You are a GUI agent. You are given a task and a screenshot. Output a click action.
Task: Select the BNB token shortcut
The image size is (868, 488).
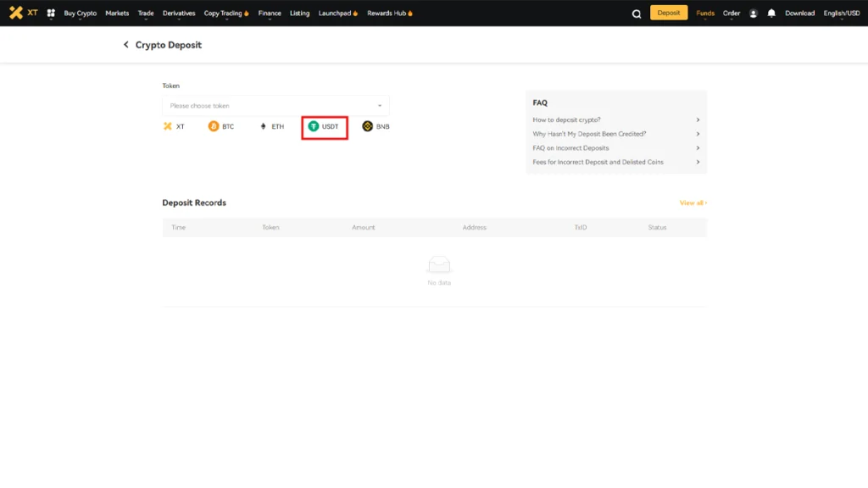376,127
